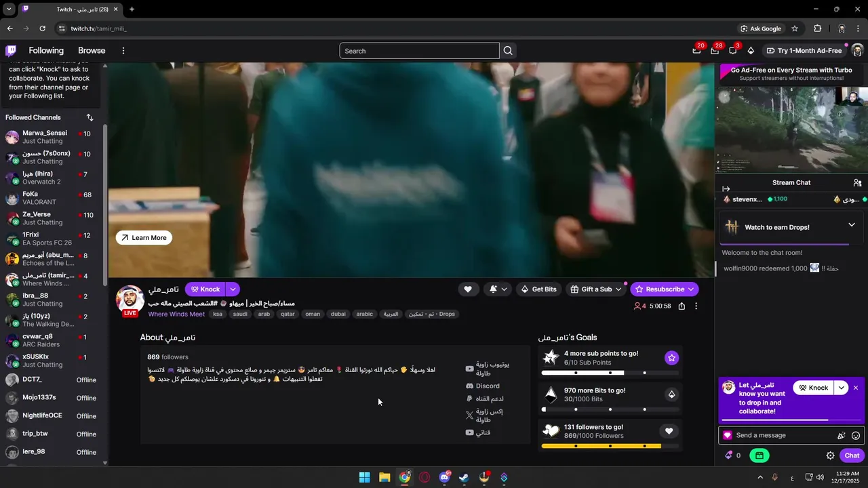Click Try 1-Month Ad-Free button
Image resolution: width=868 pixels, height=488 pixels.
click(804, 51)
